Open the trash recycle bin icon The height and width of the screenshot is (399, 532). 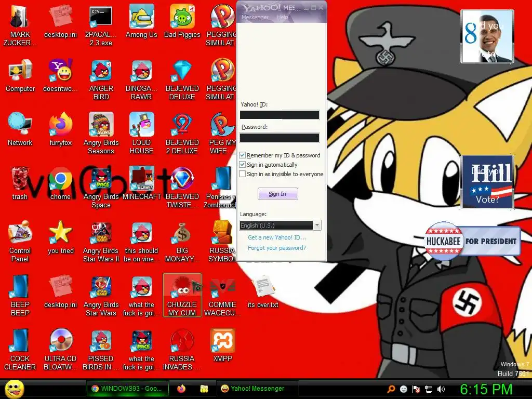pyautogui.click(x=20, y=182)
